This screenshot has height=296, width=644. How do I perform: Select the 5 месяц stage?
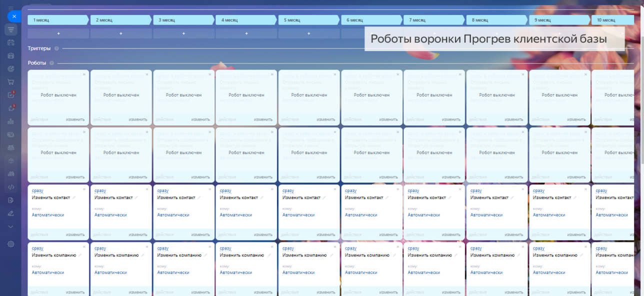point(309,20)
